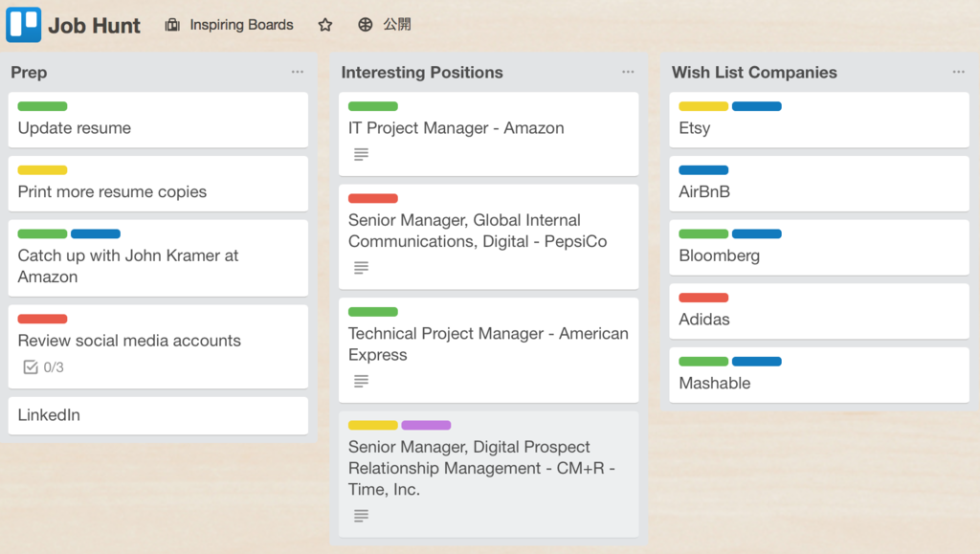980x554 pixels.
Task: Open Wish List Companies list menu ellipsis
Action: 959,72
